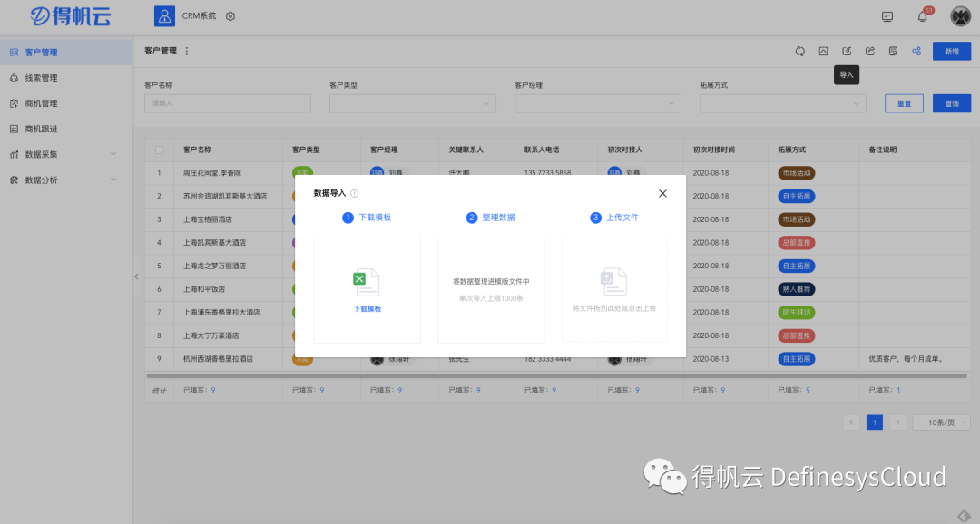Expand the 数据采集 menu chevron
Viewport: 980px width, 524px height.
coord(113,154)
